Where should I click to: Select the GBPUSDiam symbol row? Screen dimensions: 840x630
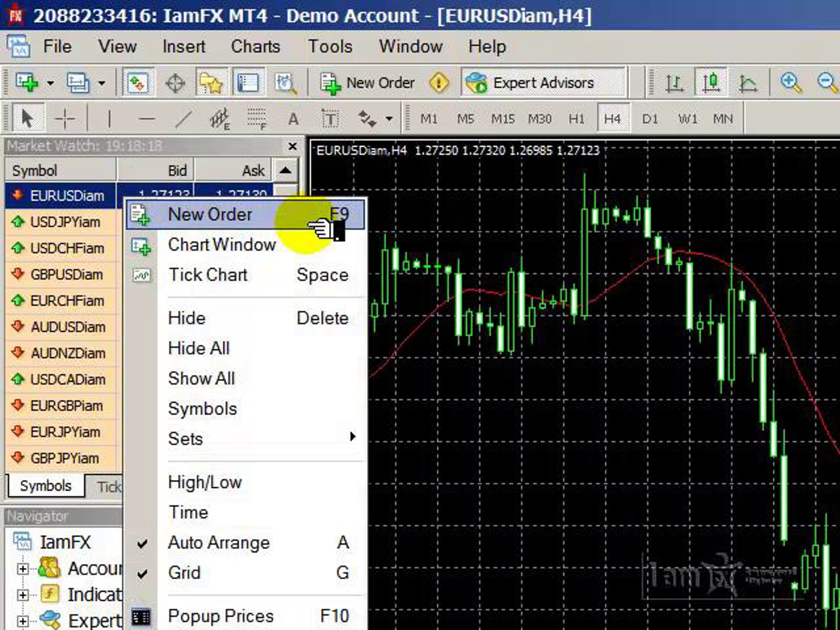coord(66,274)
